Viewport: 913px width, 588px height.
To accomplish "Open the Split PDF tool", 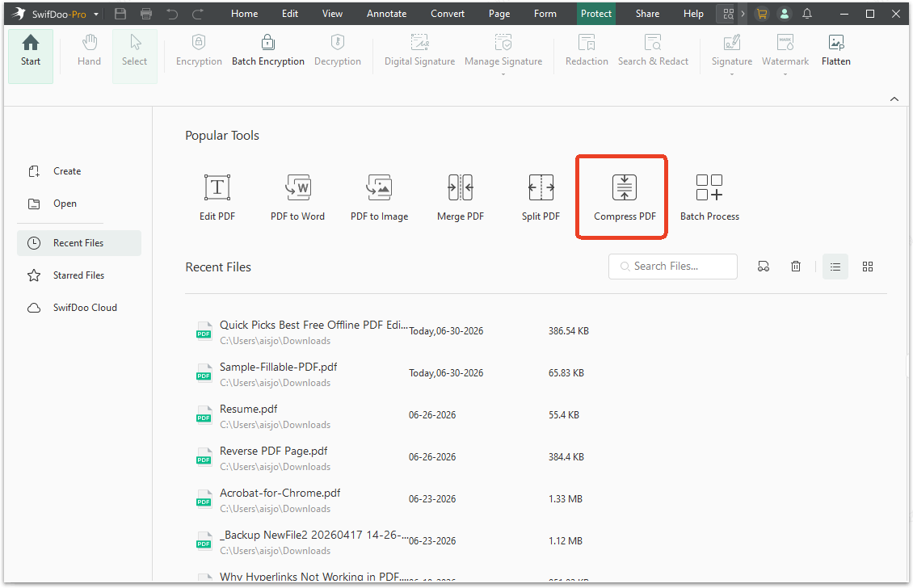I will click(541, 197).
